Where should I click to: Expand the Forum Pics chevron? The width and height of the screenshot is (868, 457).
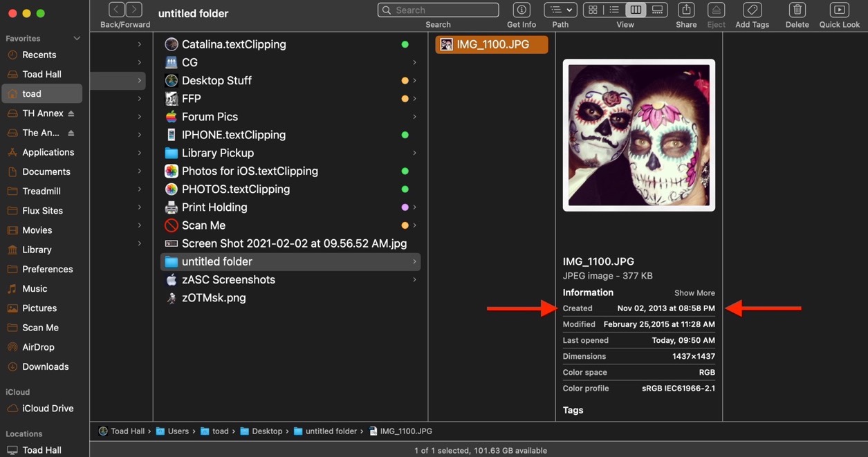pyautogui.click(x=414, y=117)
